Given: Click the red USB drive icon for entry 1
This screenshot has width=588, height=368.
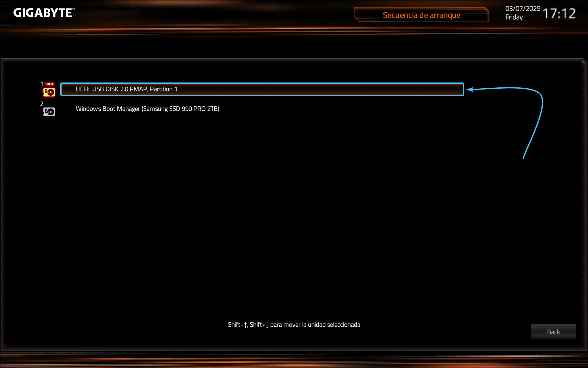Looking at the screenshot, I should pyautogui.click(x=49, y=92).
